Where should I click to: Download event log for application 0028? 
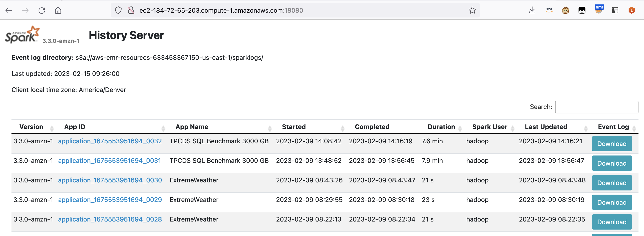click(611, 222)
